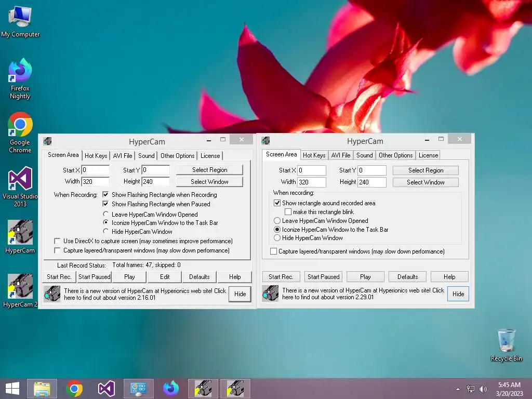Open Visual Studio 2013 desktop shortcut
Screen dimensions: 532x399
[20, 187]
